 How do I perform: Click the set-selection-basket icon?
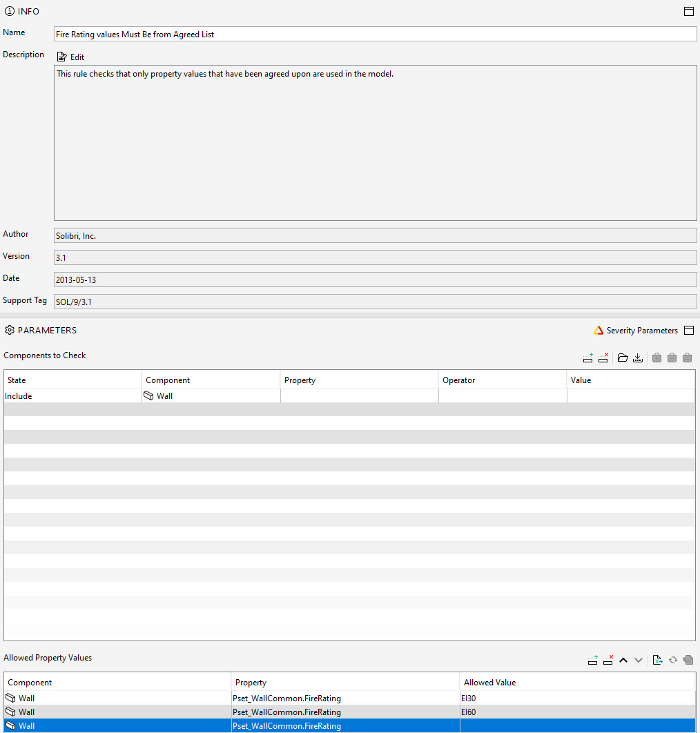687,358
